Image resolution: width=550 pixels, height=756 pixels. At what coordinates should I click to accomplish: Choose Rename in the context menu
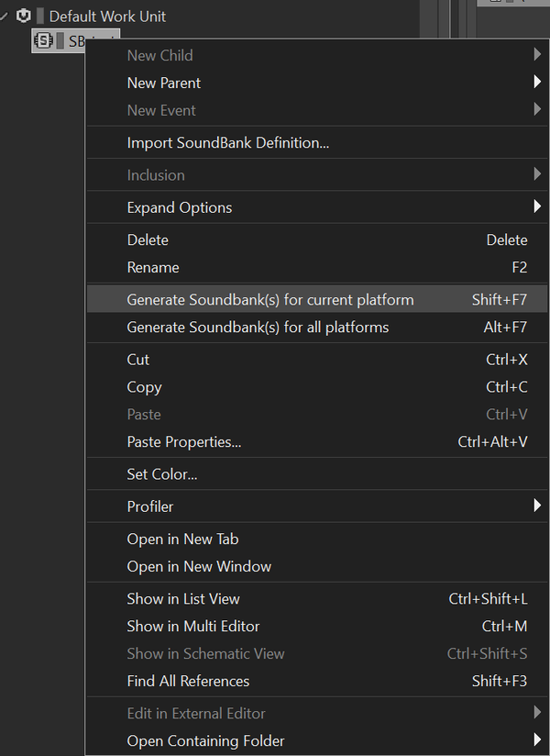[153, 268]
